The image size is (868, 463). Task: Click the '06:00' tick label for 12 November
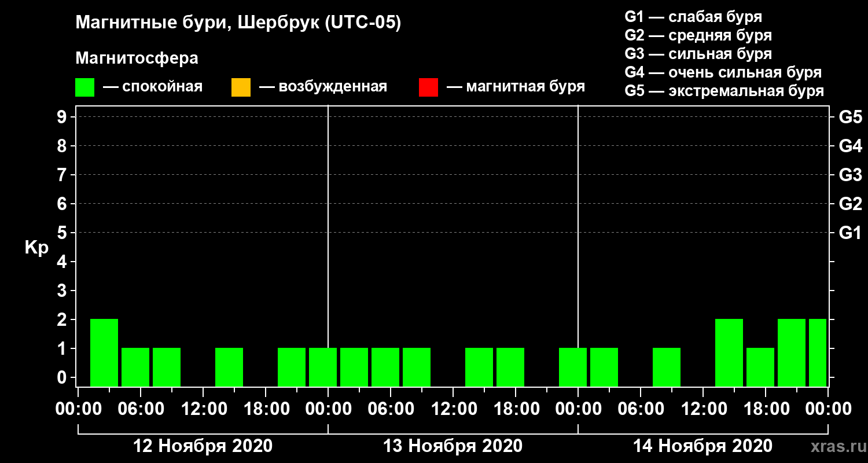click(x=140, y=409)
